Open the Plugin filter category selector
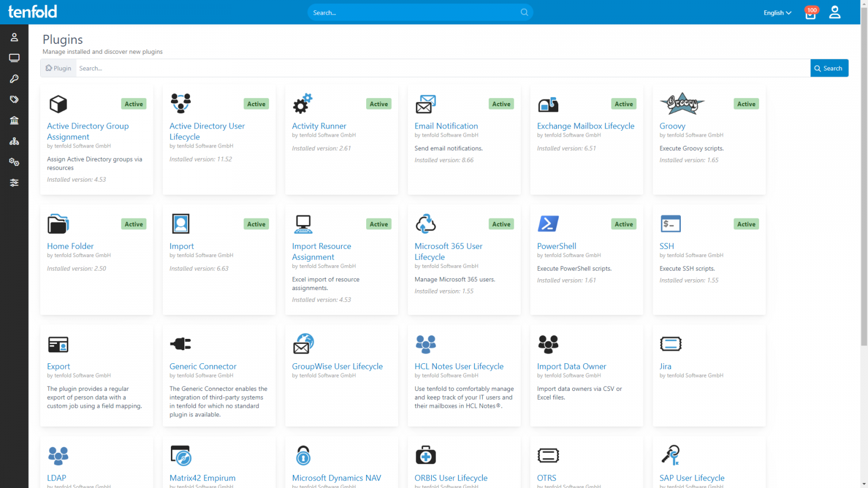Viewport: 868px width, 488px height. pyautogui.click(x=58, y=68)
